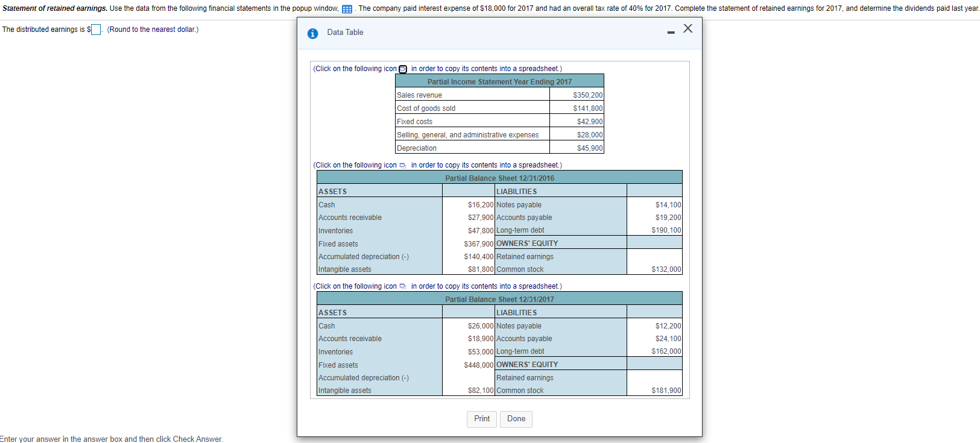This screenshot has height=443, width=980.
Task: Click the Partial Balance Sheet 12/31/2016 header
Action: point(499,178)
